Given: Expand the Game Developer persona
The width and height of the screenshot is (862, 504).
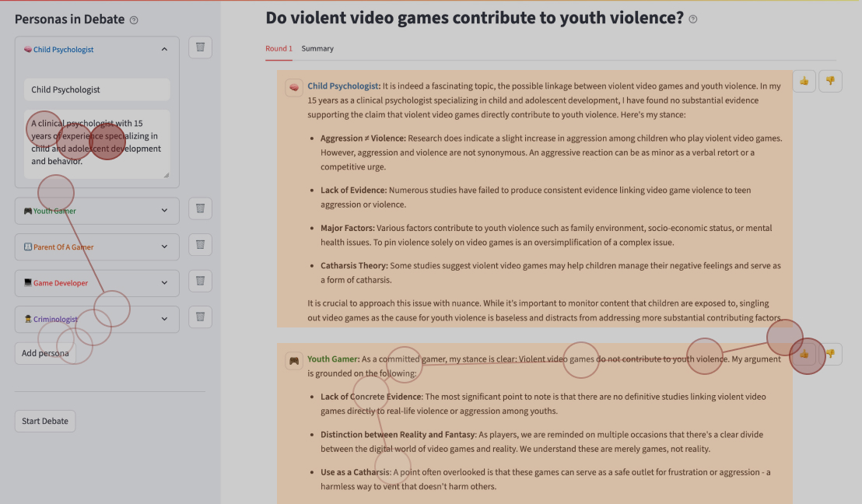Looking at the screenshot, I should coord(97,283).
